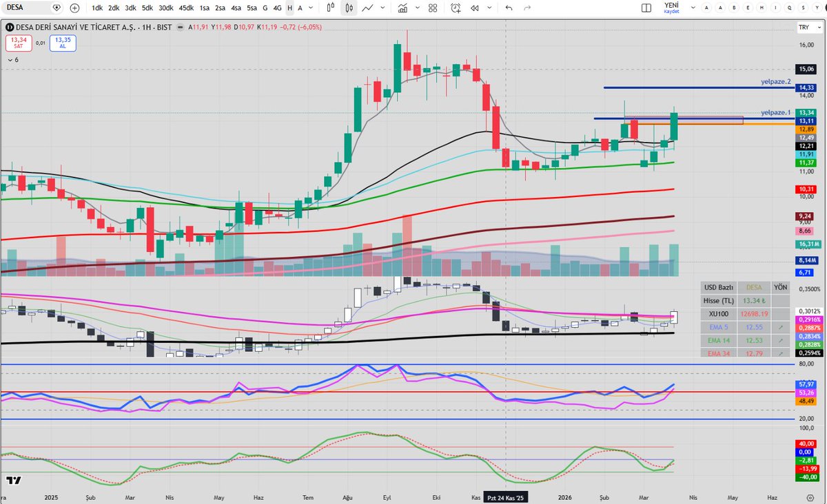The width and height of the screenshot is (827, 504).
Task: Click the Pzt 24 Kas '25 date marker
Action: [x=506, y=496]
